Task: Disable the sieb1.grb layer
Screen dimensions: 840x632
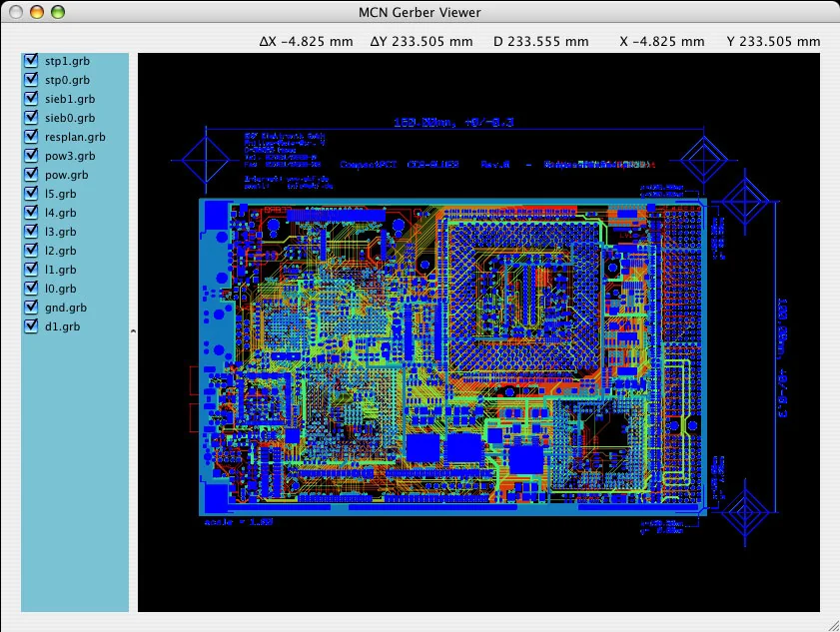Action: click(30, 98)
